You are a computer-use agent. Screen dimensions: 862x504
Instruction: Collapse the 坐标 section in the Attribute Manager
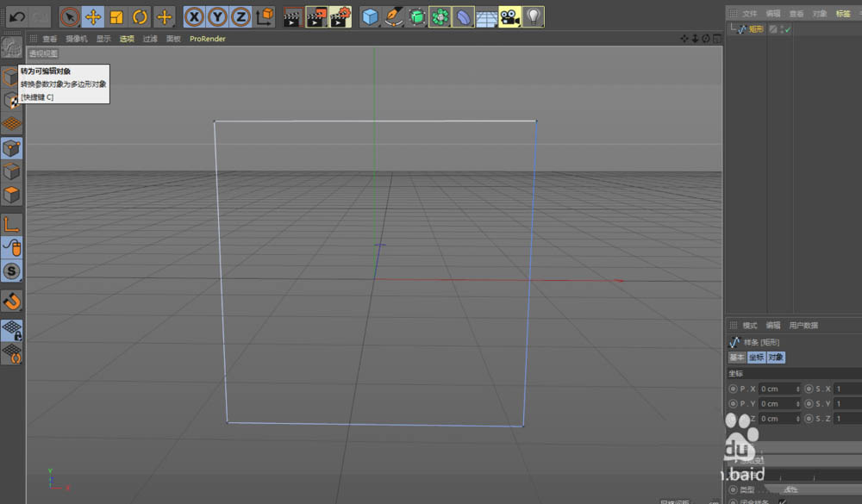[x=737, y=373]
